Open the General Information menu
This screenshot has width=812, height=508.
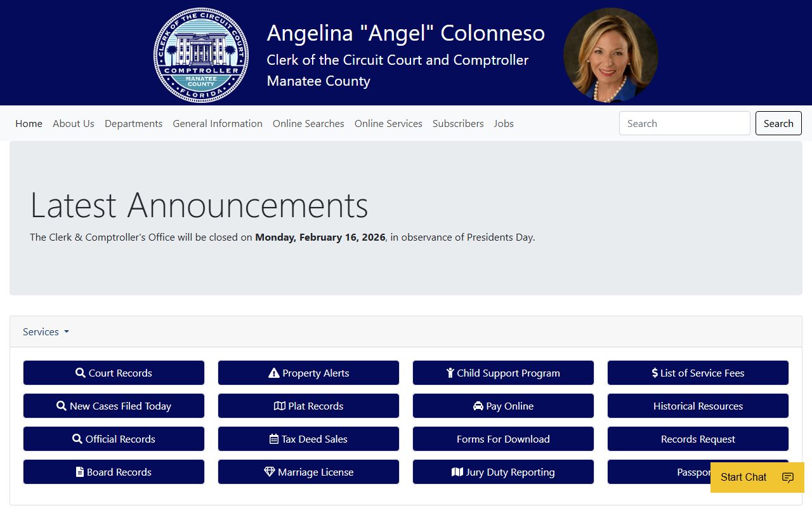[218, 123]
